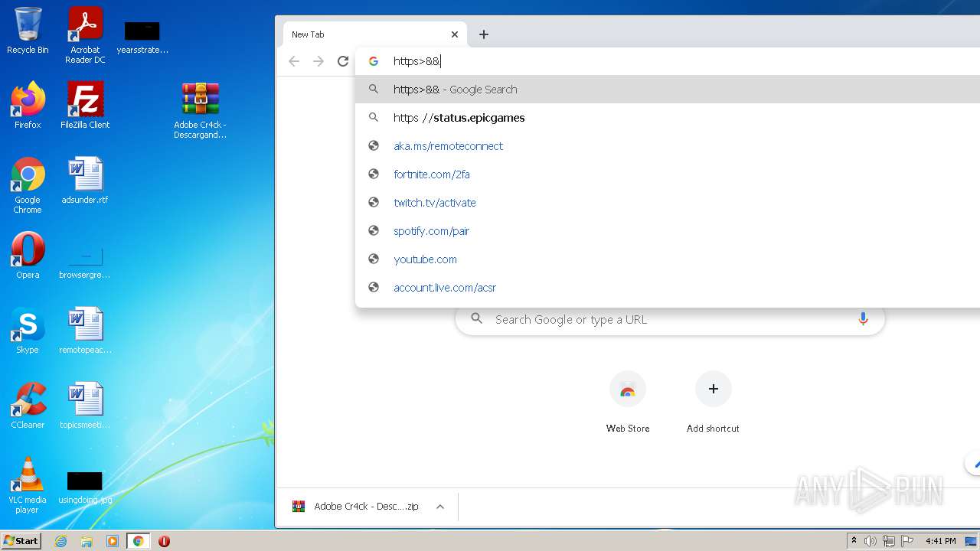980x551 pixels.
Task: Launch Acrobat Reader DC shortcut
Action: 85,35
